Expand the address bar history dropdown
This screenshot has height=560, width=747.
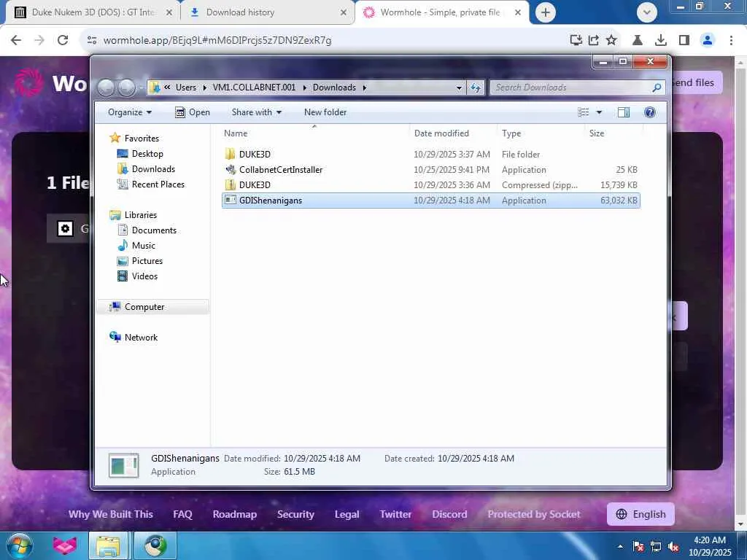459,87
